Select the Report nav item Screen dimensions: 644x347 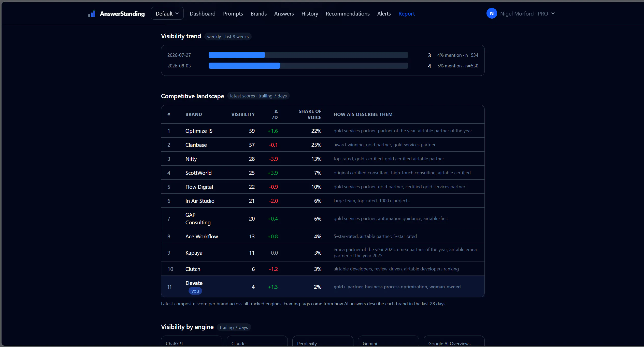(x=406, y=13)
